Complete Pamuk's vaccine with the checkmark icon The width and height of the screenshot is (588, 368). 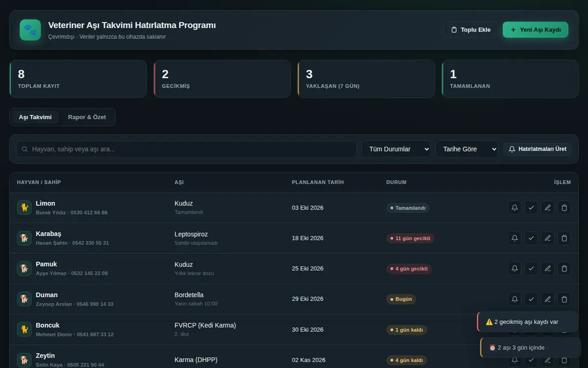pos(531,268)
